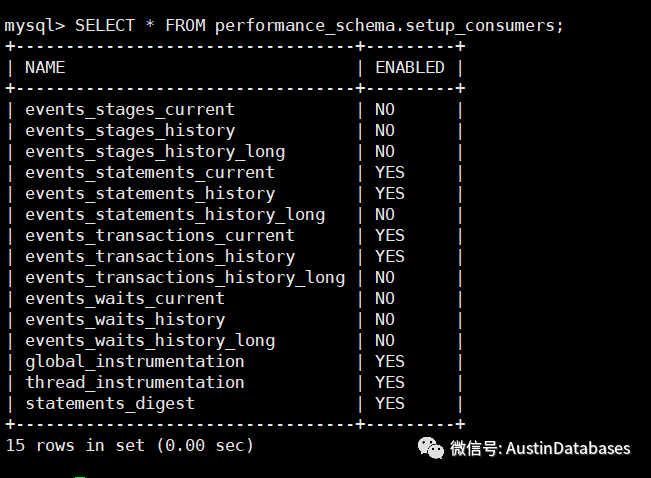Click the '15 rows in set' result line
651x478 pixels.
click(x=130, y=444)
